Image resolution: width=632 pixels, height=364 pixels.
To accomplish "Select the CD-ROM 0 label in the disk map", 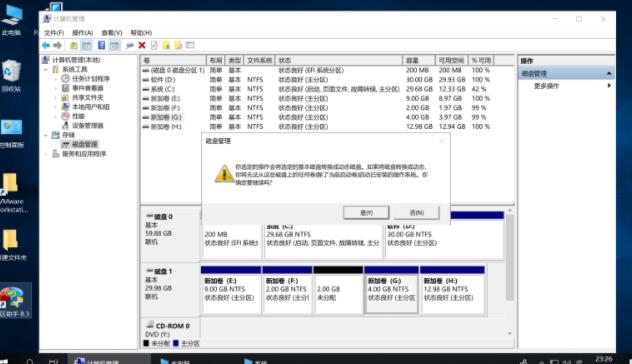I will (172, 326).
